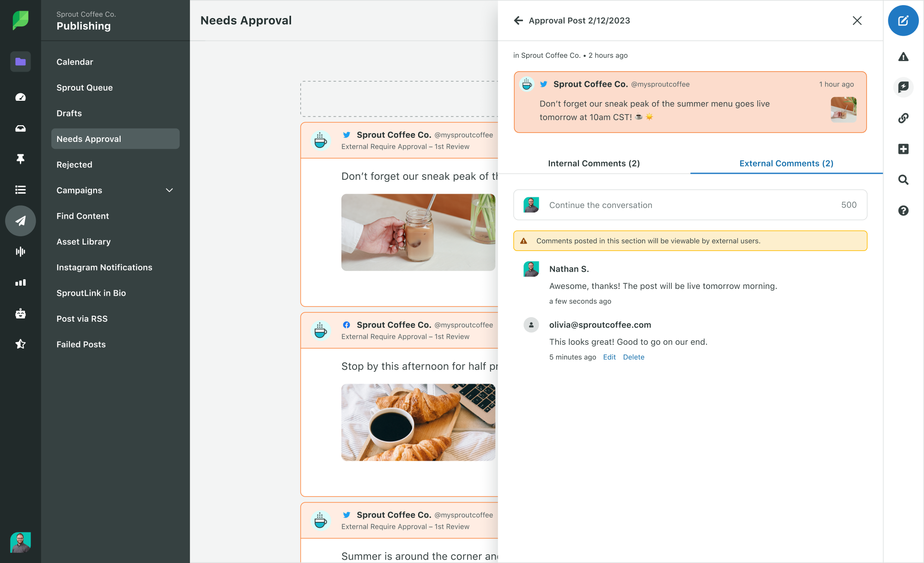Viewport: 924px width, 563px height.
Task: Toggle the Calendar view in Publishing
Action: coord(74,61)
